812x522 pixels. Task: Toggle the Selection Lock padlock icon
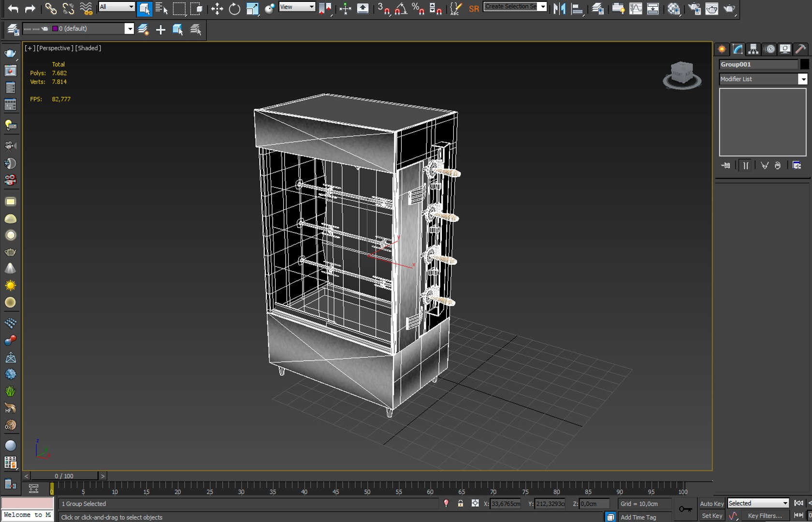click(461, 504)
